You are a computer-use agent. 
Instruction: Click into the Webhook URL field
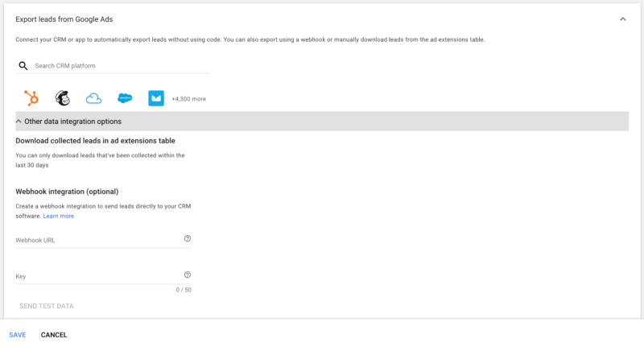click(97, 240)
